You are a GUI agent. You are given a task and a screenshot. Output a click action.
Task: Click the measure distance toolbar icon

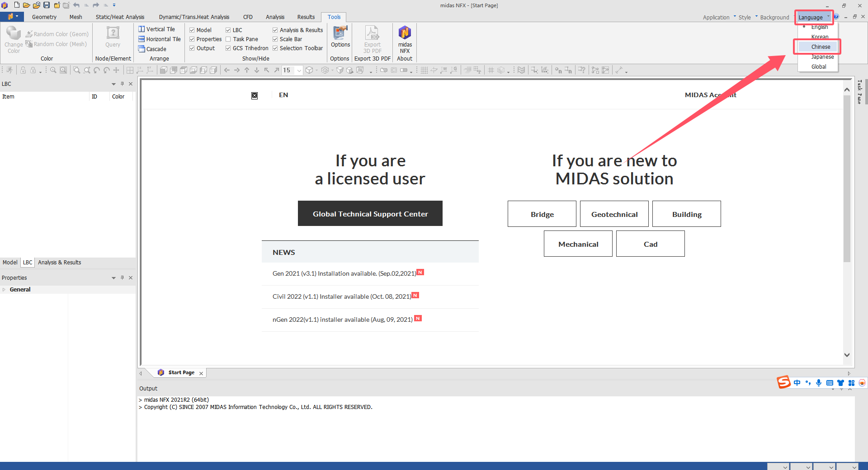[619, 70]
